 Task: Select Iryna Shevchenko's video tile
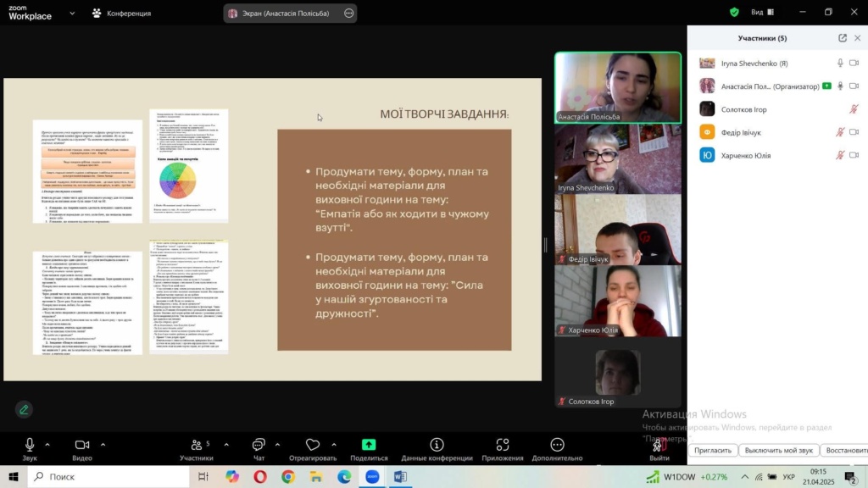coord(618,158)
